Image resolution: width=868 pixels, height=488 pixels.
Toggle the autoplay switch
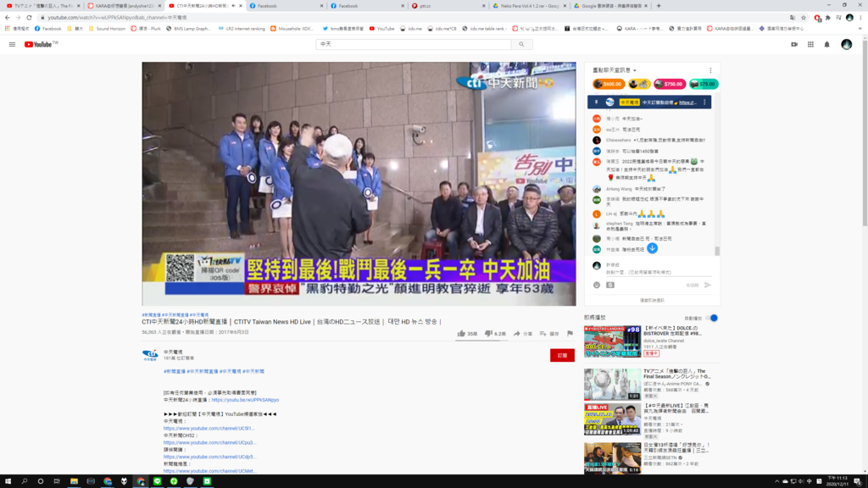coord(711,319)
